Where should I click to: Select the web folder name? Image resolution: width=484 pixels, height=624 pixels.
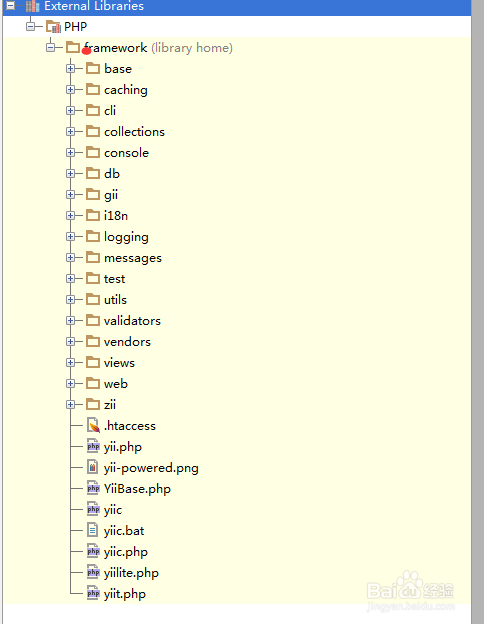116,384
